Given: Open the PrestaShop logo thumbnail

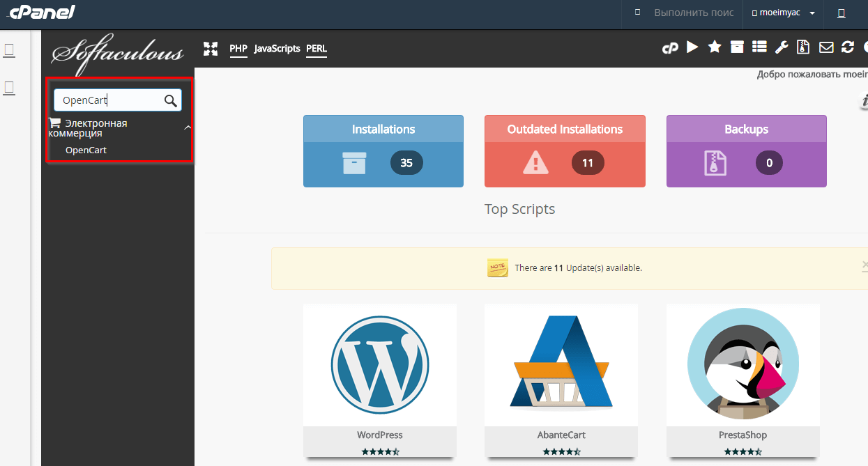Looking at the screenshot, I should (x=743, y=364).
